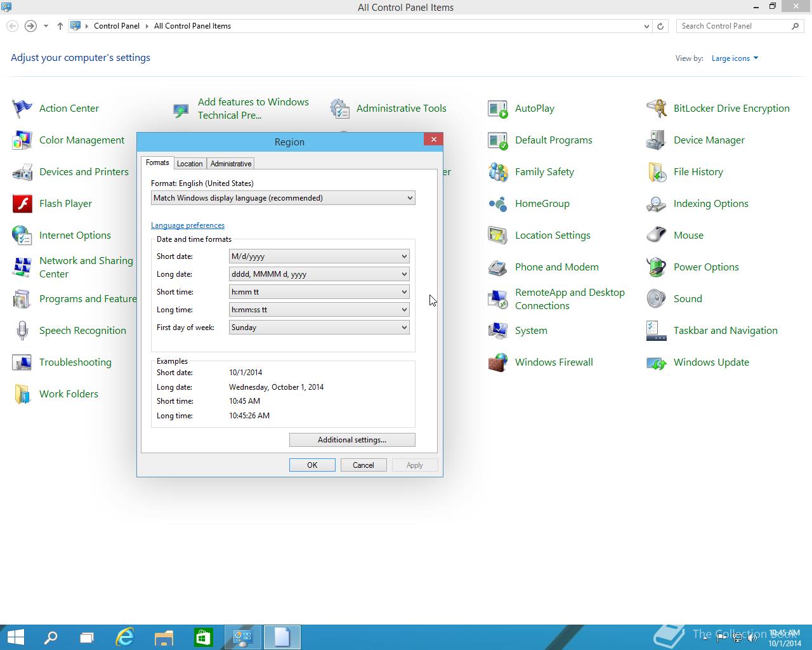Open the Action Center flag icon

coord(22,109)
